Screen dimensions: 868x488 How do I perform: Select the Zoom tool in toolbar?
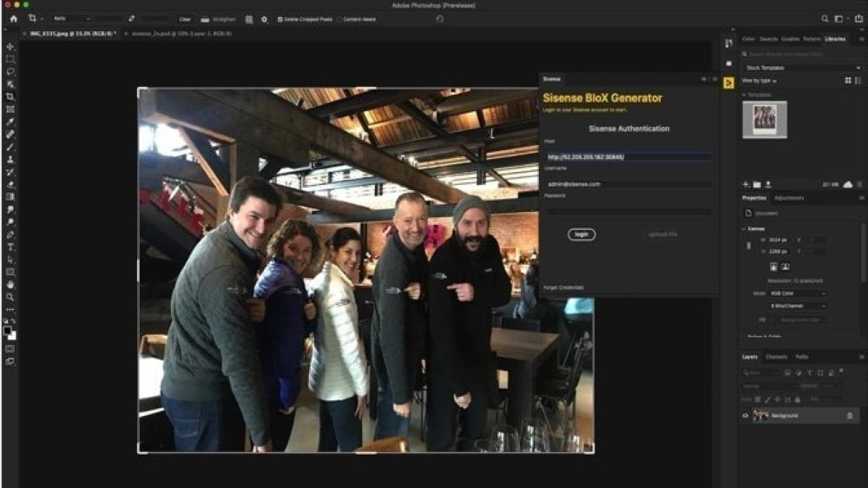point(10,297)
